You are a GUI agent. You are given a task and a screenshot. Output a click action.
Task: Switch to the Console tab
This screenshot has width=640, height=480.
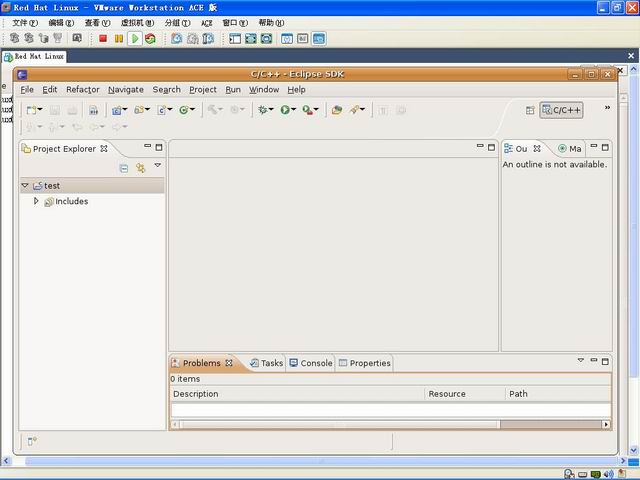pos(311,363)
